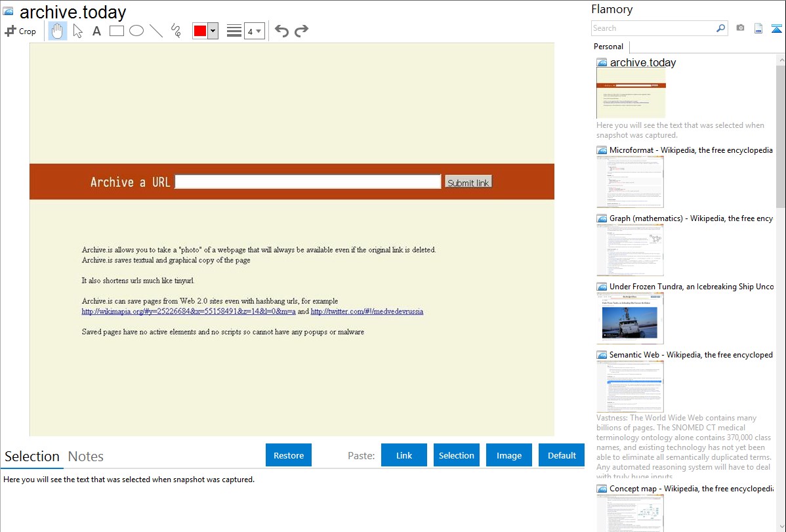Image resolution: width=786 pixels, height=532 pixels.
Task: Select the Crop tool
Action: click(20, 31)
